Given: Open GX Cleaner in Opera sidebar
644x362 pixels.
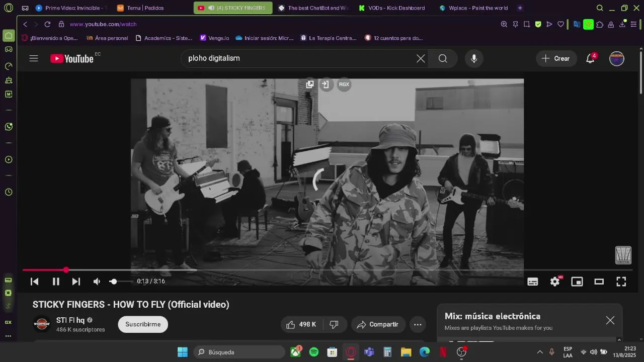Looking at the screenshot, I should pyautogui.click(x=9, y=80).
